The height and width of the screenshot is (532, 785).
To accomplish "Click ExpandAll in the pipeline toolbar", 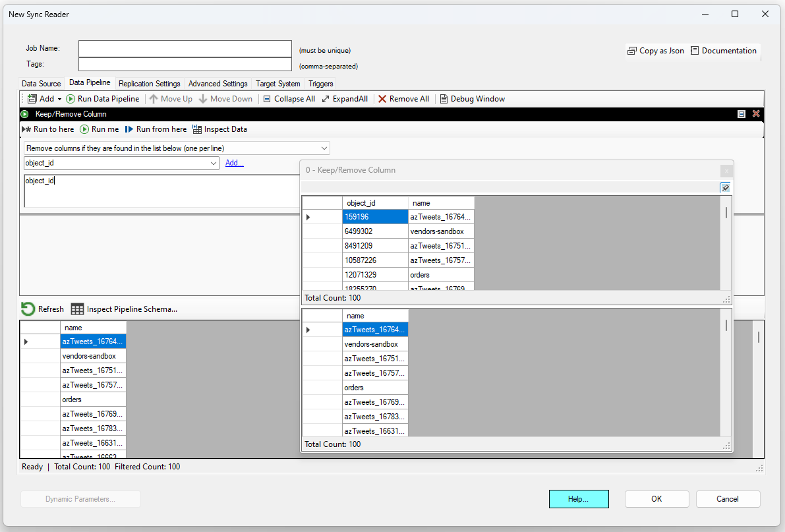I will tap(345, 99).
